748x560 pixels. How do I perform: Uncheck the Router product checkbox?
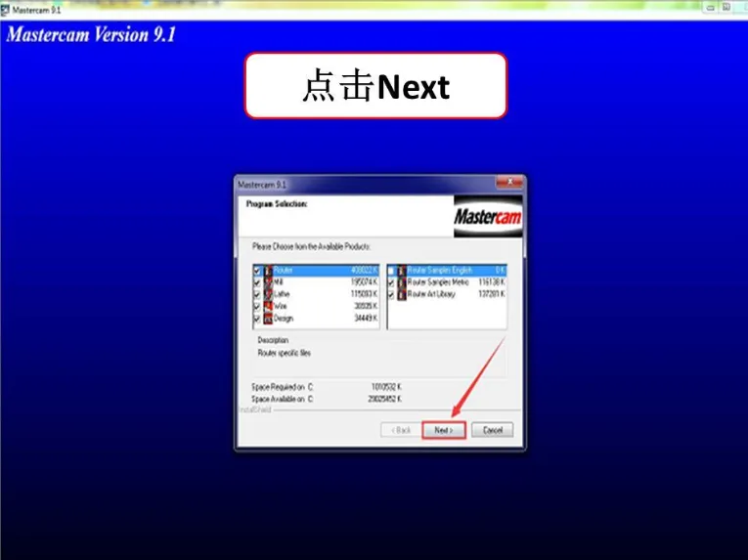(x=257, y=271)
